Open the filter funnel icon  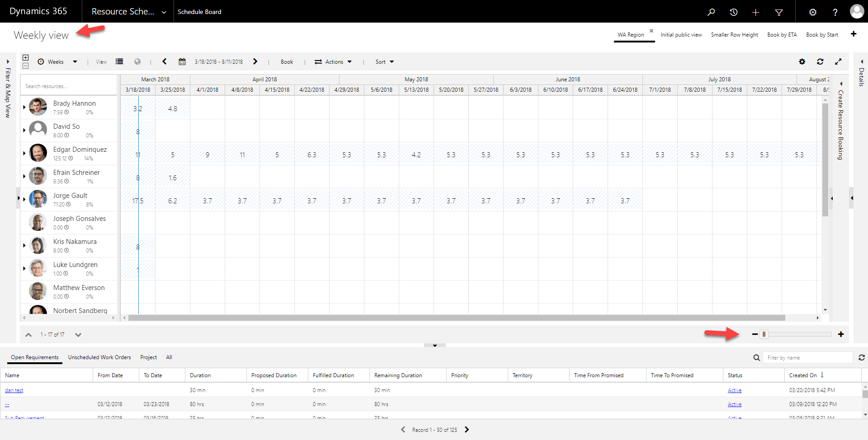click(779, 12)
